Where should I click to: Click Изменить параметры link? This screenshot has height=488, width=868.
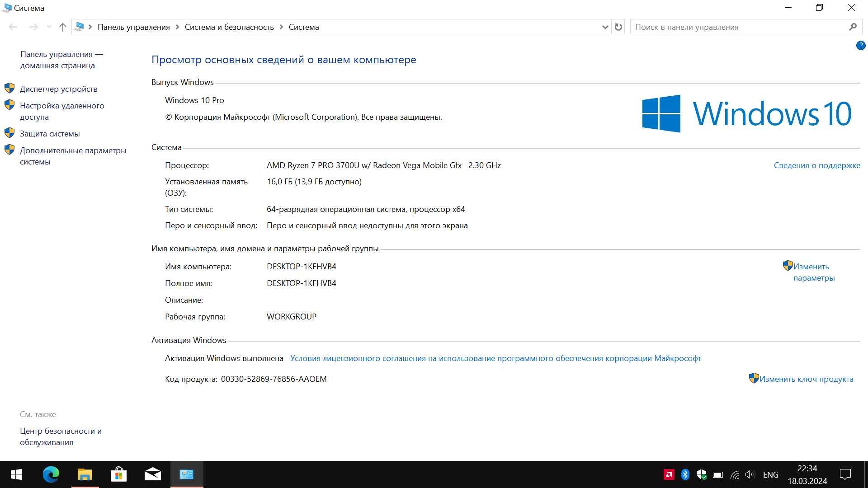point(814,272)
